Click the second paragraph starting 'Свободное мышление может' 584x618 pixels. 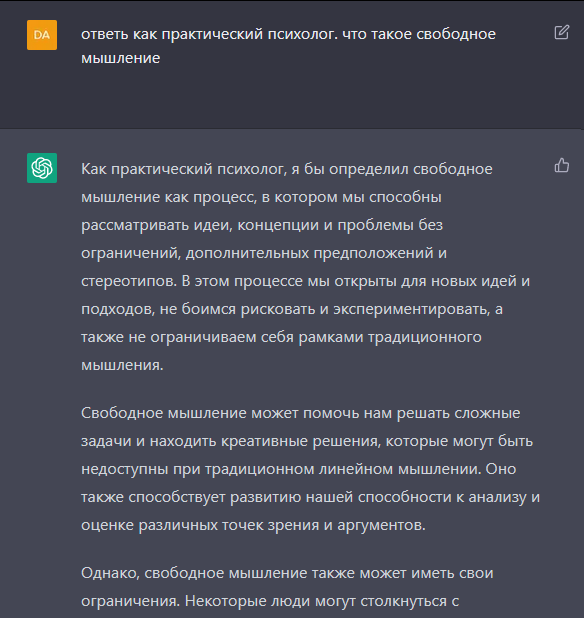310,469
